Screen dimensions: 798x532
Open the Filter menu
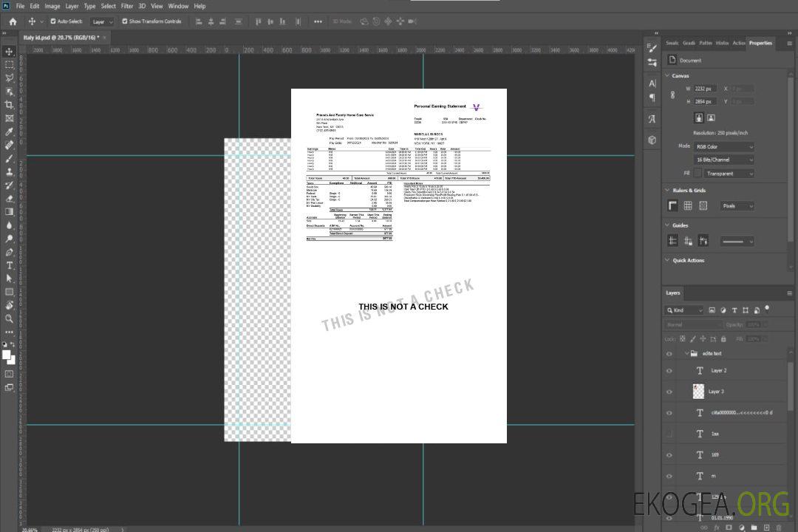(x=127, y=6)
